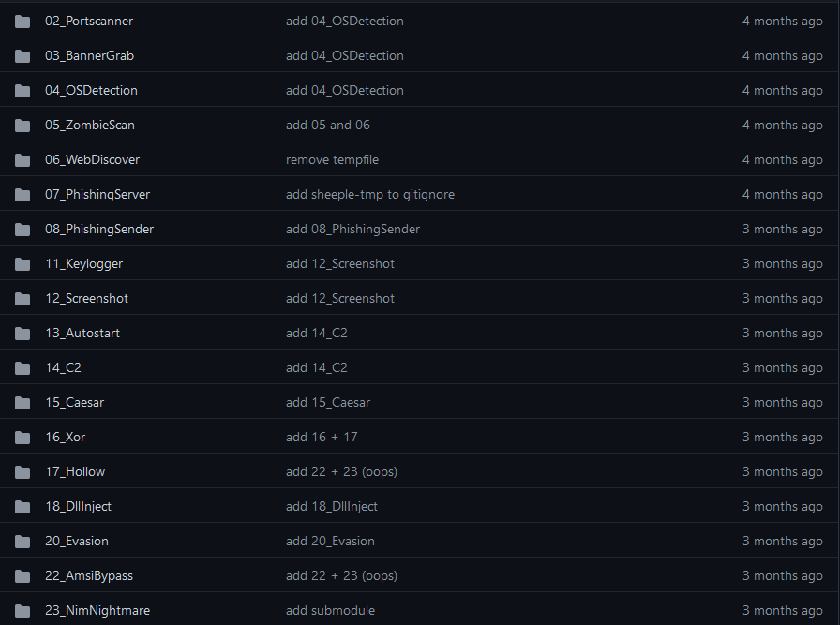View the 'remove tempfile' commit
Viewport: 840px width, 625px height.
point(332,159)
